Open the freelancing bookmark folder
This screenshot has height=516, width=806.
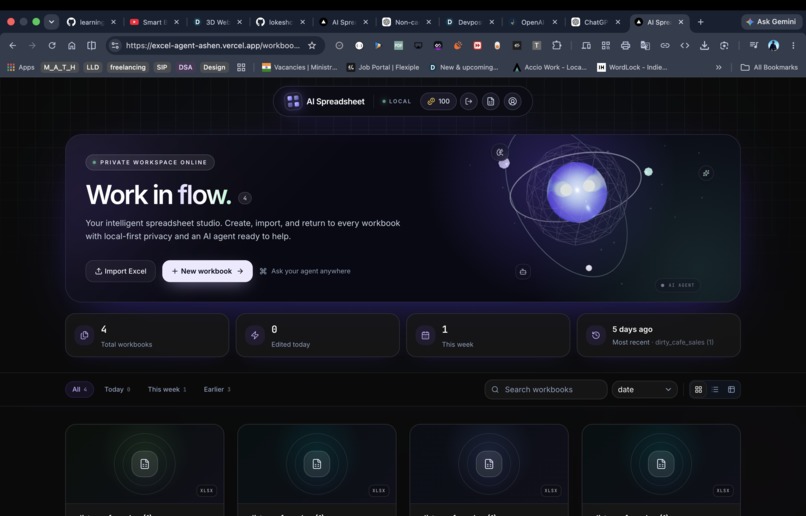127,67
